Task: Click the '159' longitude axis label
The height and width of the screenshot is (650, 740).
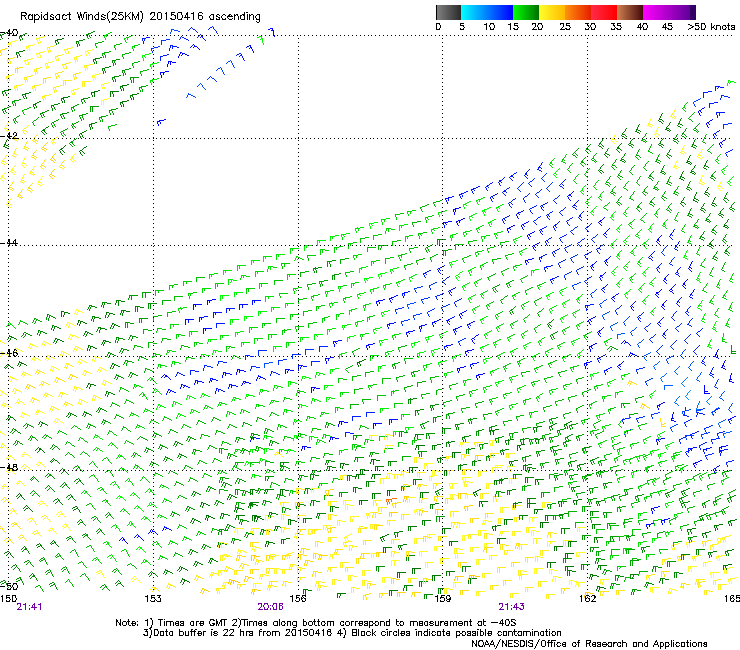Action: pyautogui.click(x=443, y=599)
